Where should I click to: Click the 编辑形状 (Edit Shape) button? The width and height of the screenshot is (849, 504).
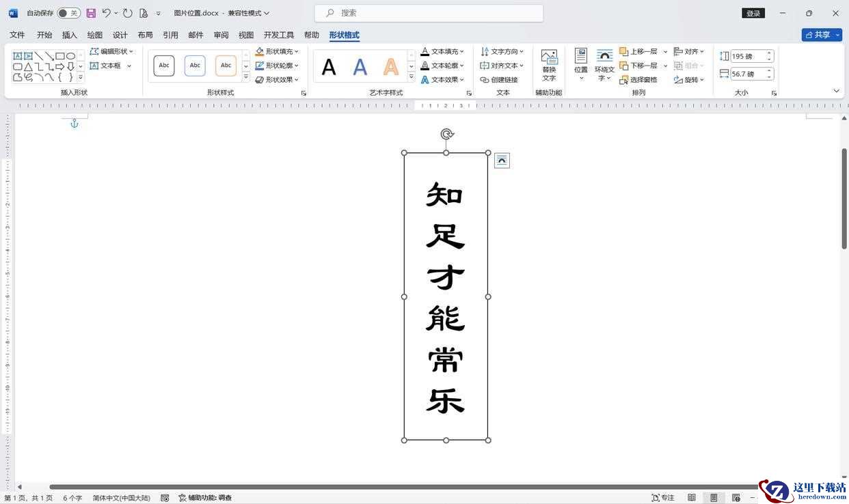click(112, 51)
